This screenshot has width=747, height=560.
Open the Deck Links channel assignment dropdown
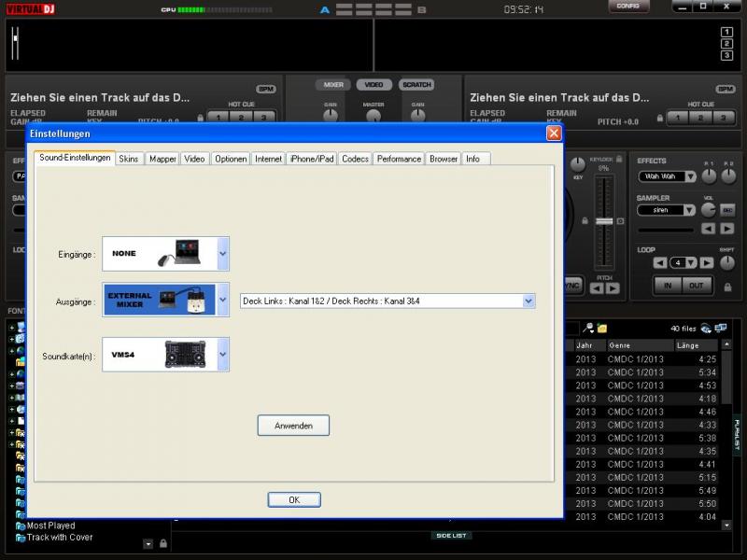(529, 301)
